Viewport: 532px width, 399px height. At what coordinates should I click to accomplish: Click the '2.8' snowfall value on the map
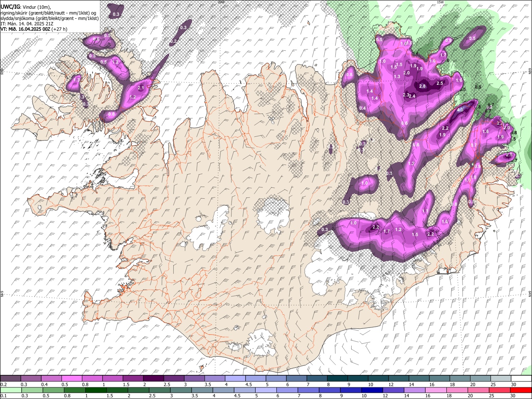point(422,86)
